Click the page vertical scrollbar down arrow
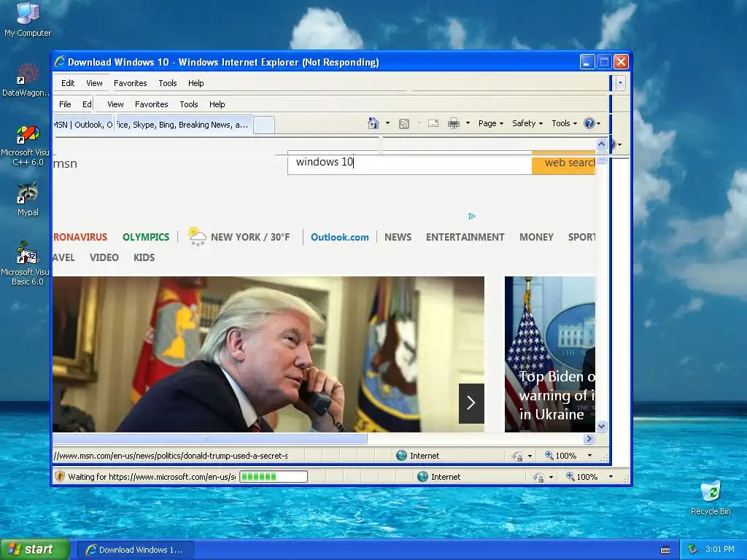The height and width of the screenshot is (560, 747). 601,426
